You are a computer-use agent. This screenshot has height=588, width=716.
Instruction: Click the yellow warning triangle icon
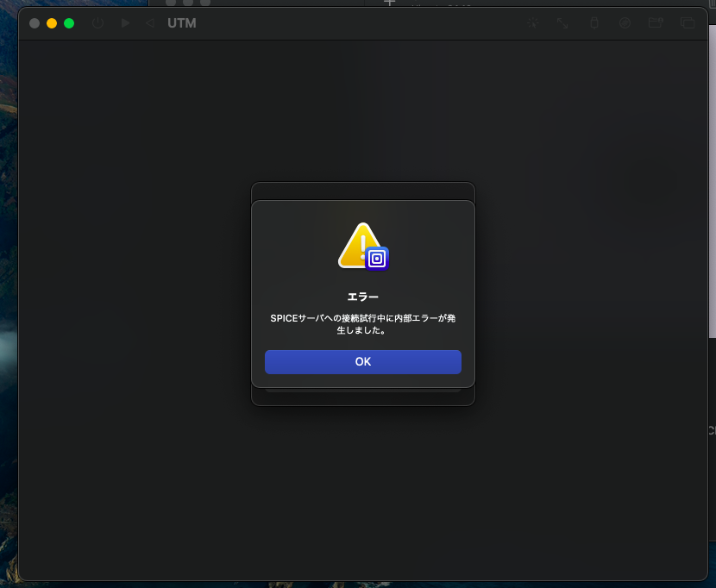pos(358,245)
